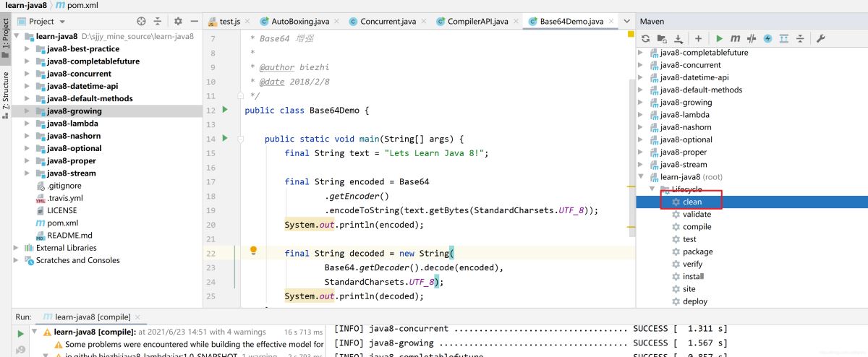Expand learn-java8 [compile] warning node in Run
The height and width of the screenshot is (357, 868).
(35, 333)
